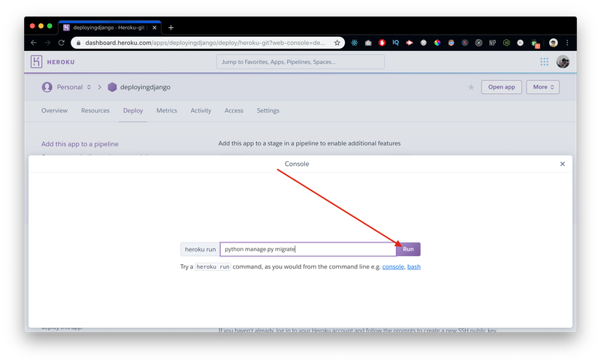Click the green hexagon Node extension icon

506,43
